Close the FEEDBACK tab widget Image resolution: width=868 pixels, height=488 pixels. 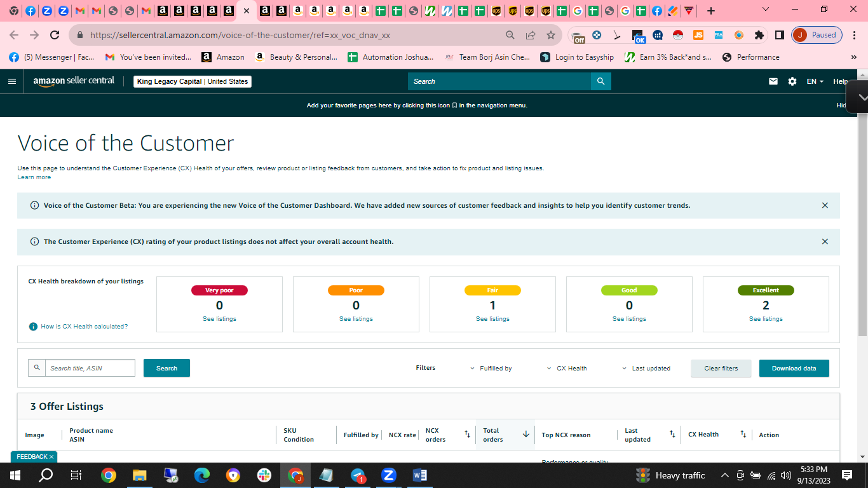click(x=51, y=457)
